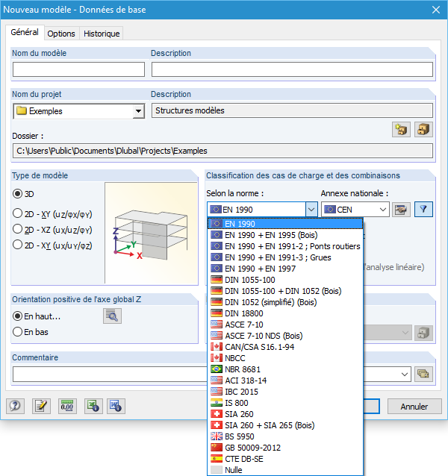Select NBCC standard
The width and height of the screenshot is (448, 476).
[285, 358]
